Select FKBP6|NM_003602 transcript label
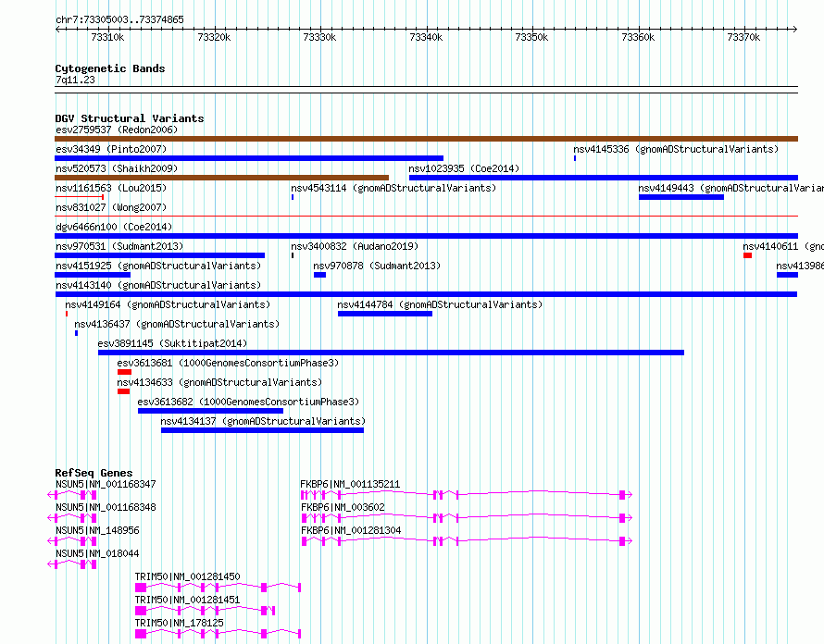 pos(343,507)
